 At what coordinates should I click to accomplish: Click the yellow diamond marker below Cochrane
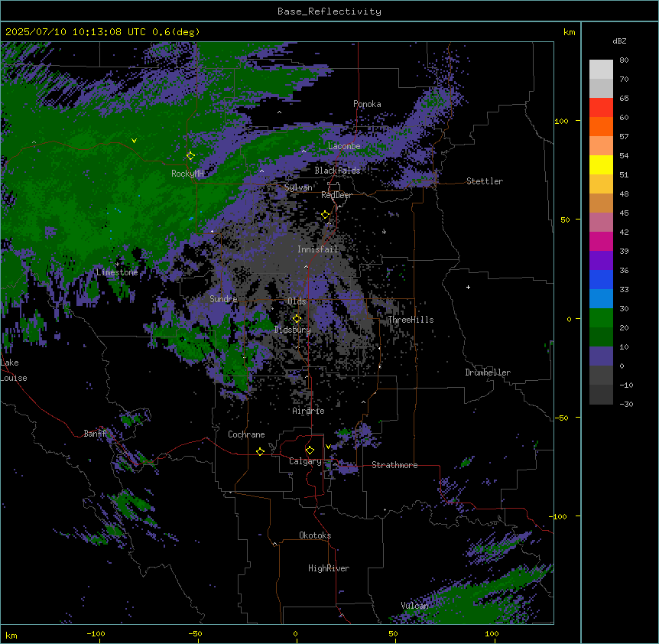[260, 451]
